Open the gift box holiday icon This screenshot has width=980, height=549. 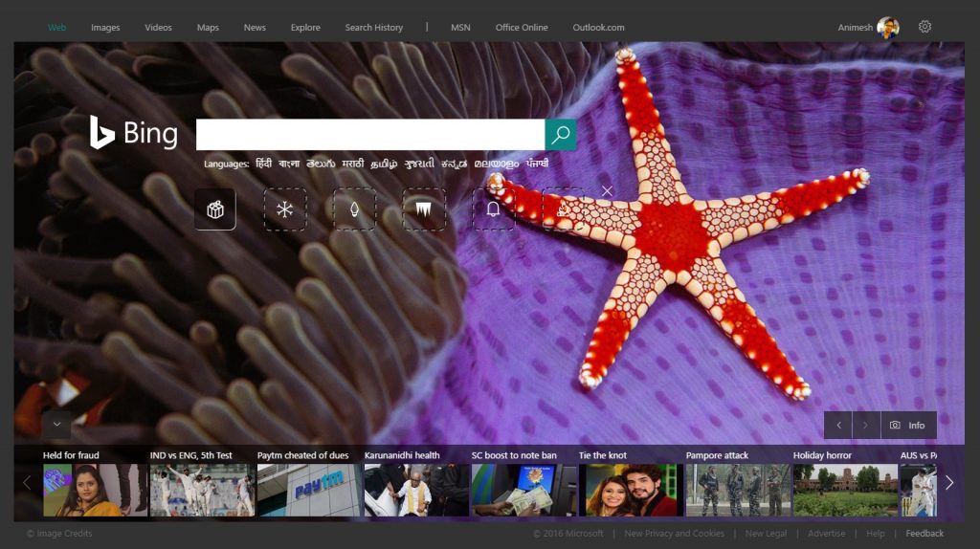click(215, 209)
